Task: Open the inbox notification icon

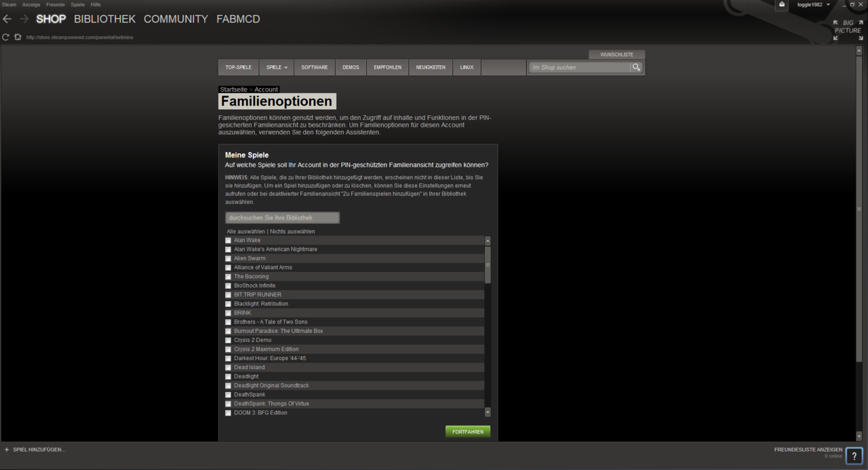Action: 782,5
